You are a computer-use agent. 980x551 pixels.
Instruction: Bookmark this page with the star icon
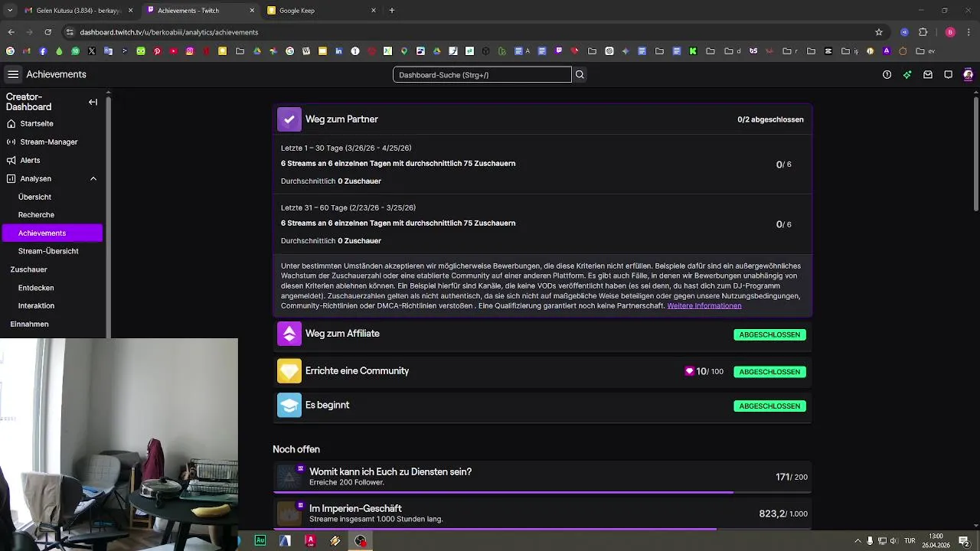879,32
